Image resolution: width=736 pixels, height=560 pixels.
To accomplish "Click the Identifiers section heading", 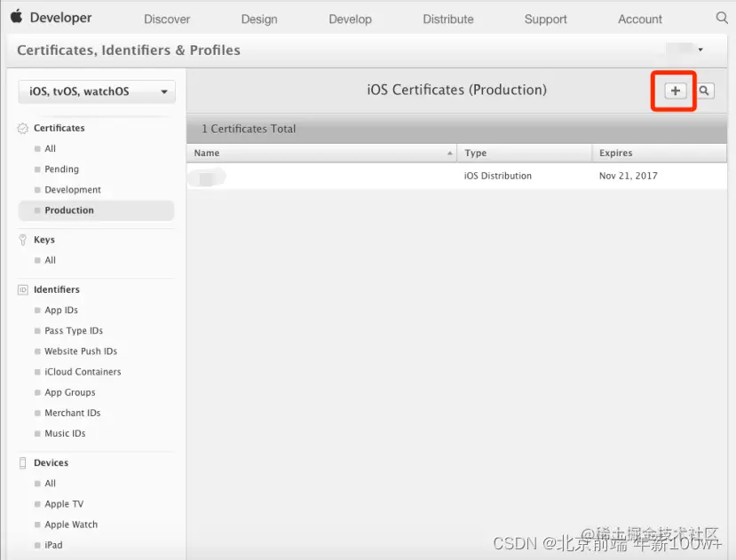I will tap(56, 289).
